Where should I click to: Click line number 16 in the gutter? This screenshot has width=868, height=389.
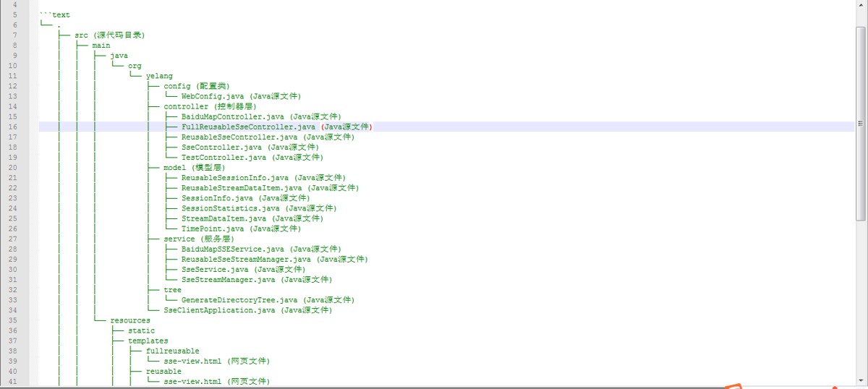[12, 127]
